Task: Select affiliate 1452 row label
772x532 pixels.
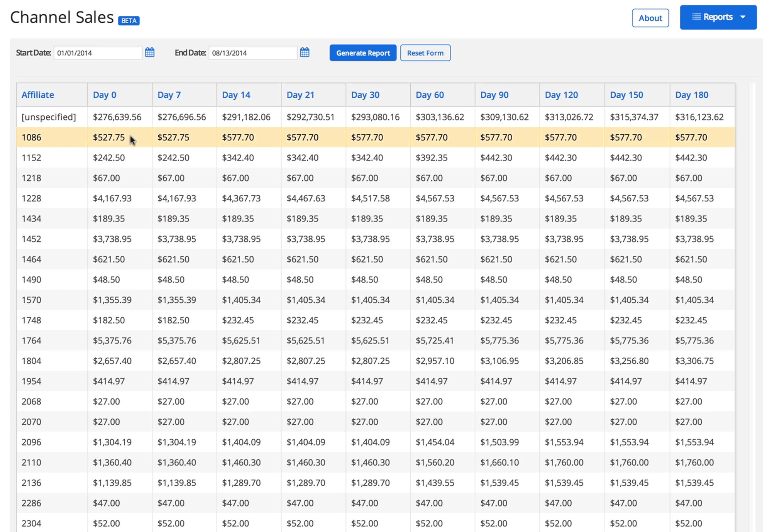Action: [31, 239]
